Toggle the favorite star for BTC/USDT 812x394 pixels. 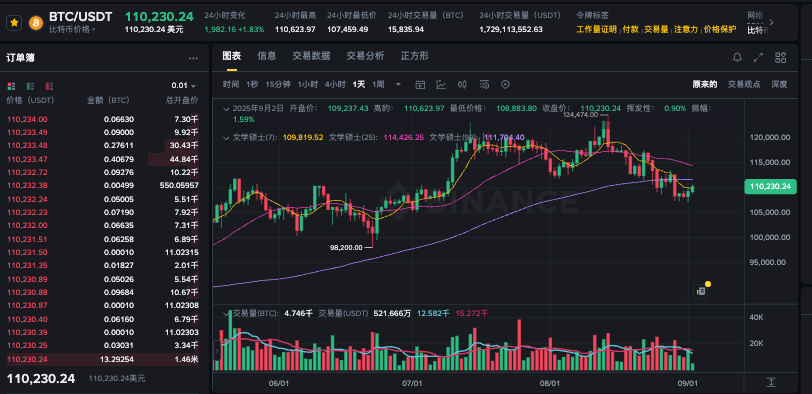14,23
